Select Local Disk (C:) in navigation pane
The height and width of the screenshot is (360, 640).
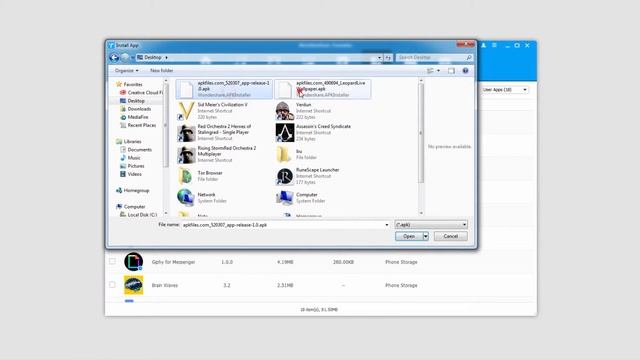point(138,215)
